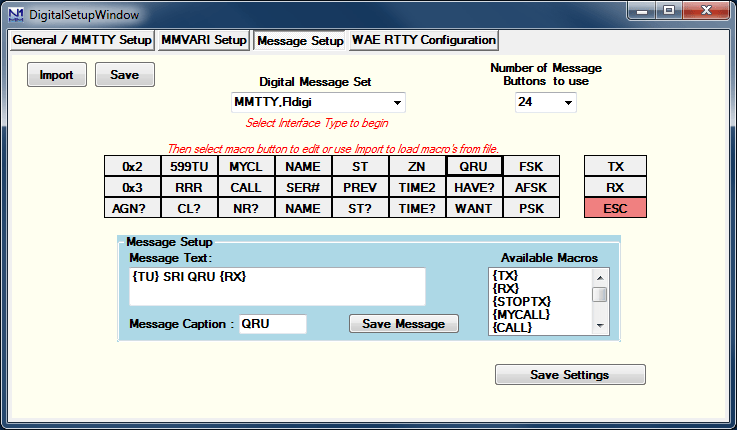The height and width of the screenshot is (430, 737).
Task: Switch to the MMVARI Setup tab
Action: coord(204,40)
